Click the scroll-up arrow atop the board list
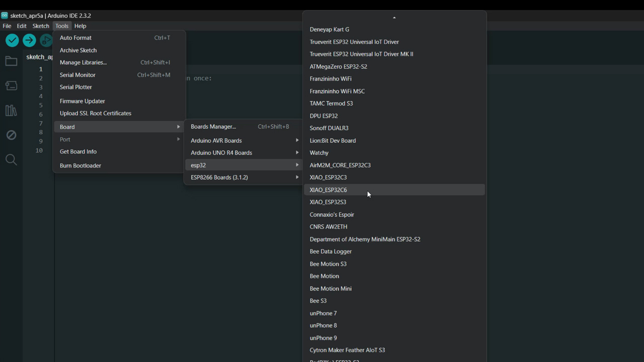The height and width of the screenshot is (362, 644). point(394,18)
